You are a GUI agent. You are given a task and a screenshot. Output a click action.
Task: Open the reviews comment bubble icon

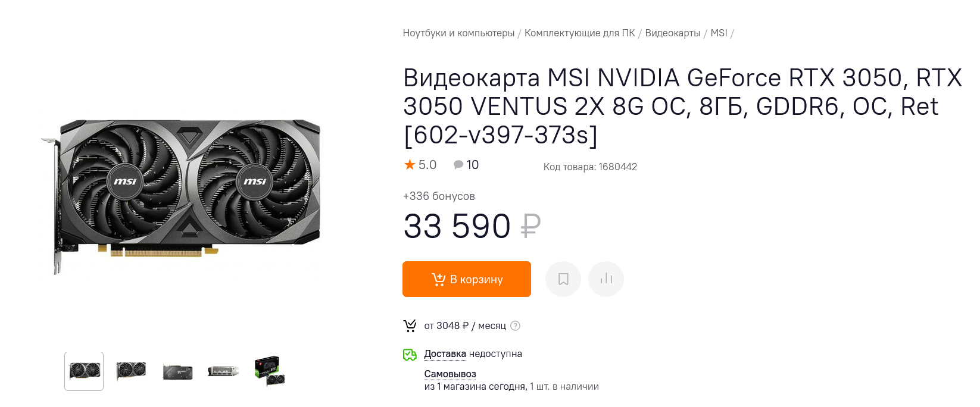(458, 165)
